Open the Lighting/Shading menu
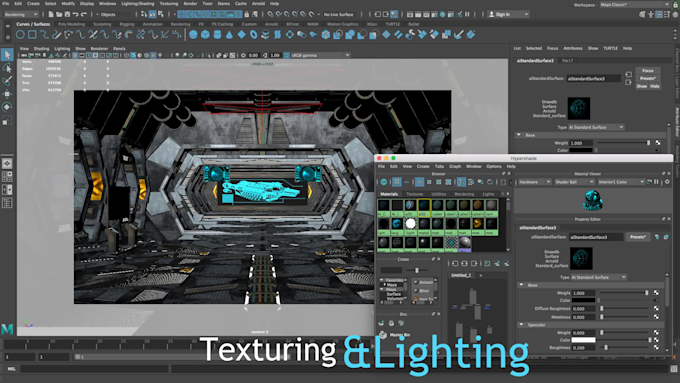Screen dimensions: 680x383 point(137,3)
